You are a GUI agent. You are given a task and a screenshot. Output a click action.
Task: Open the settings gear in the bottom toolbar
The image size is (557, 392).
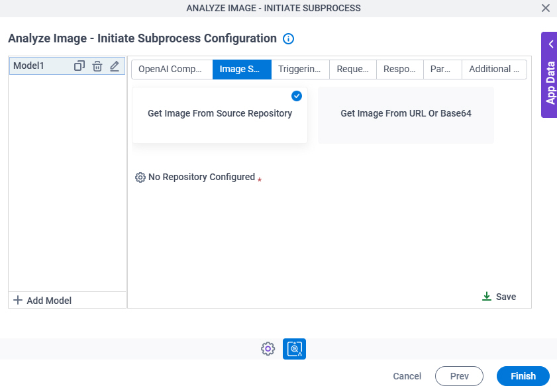pyautogui.click(x=268, y=349)
